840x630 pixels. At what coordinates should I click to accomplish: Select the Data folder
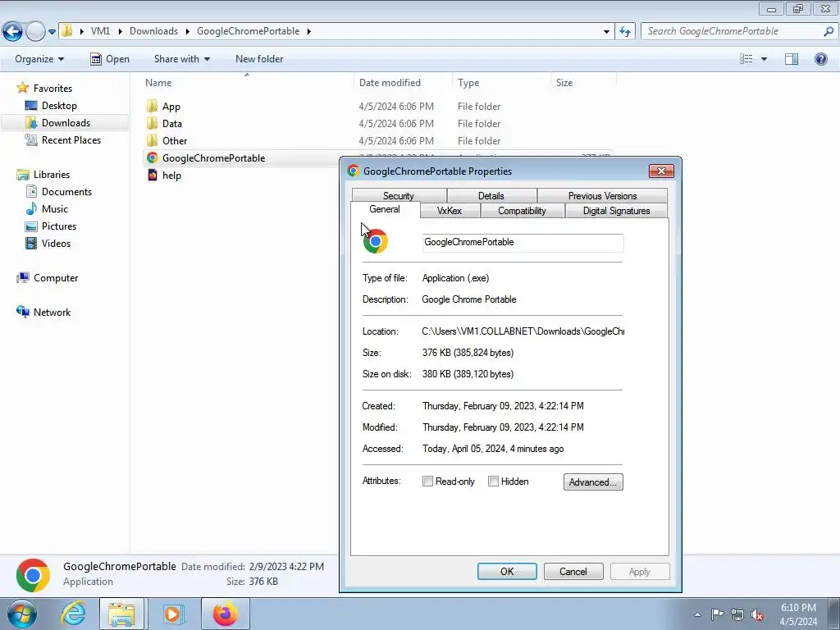click(x=172, y=124)
